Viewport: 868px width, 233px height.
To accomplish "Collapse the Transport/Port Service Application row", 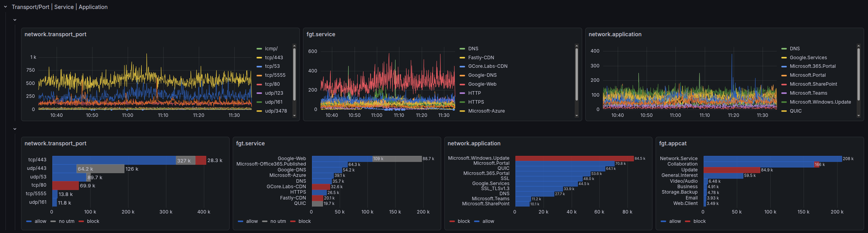I will (5, 7).
